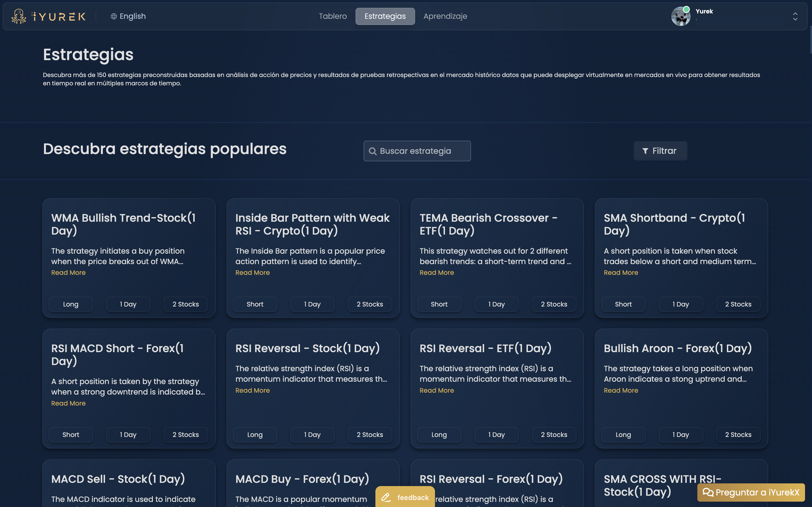Viewport: 812px width, 507px height.
Task: Click the pencil icon on feedback
Action: (x=386, y=497)
